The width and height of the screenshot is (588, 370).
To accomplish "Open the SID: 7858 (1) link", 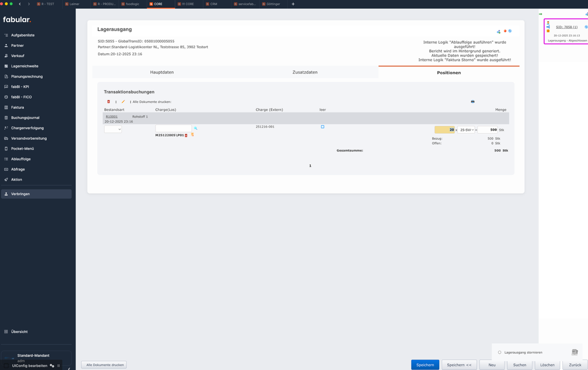I will point(566,27).
